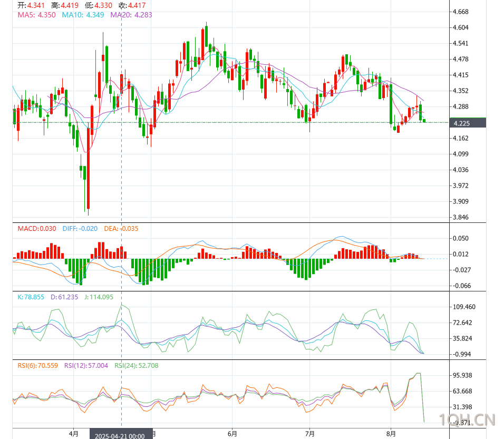Select the J value label in KDJ panel
This screenshot has width=504, height=439.
tap(97, 297)
